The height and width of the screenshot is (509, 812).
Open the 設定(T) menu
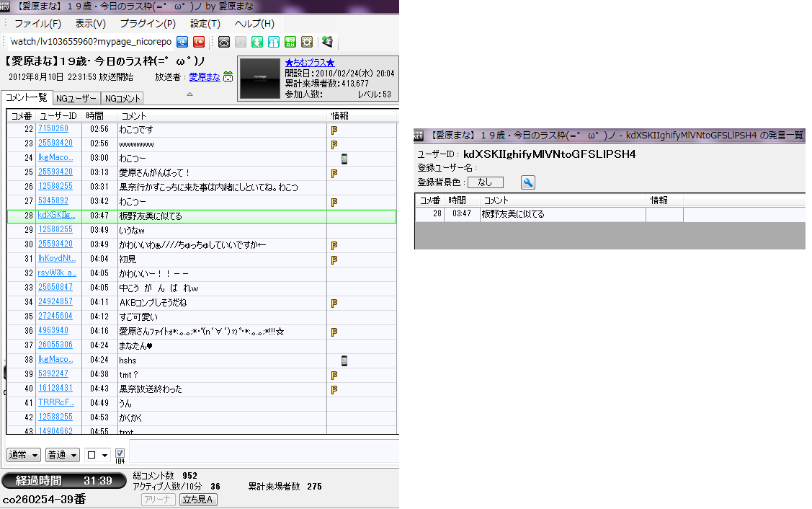pyautogui.click(x=205, y=24)
